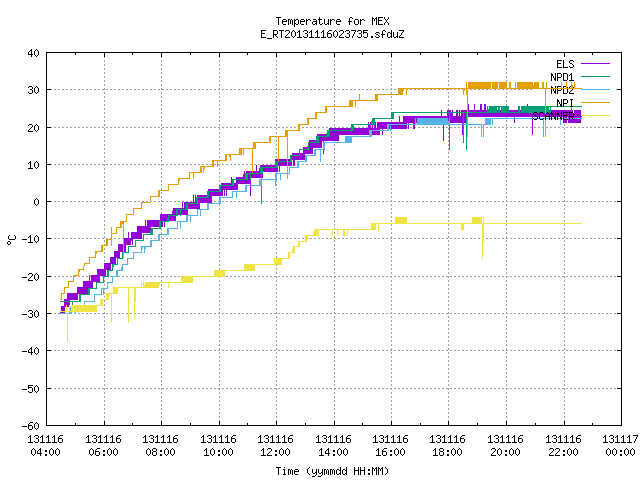Click the y-axis label 40
640x480 pixels.
coord(33,53)
